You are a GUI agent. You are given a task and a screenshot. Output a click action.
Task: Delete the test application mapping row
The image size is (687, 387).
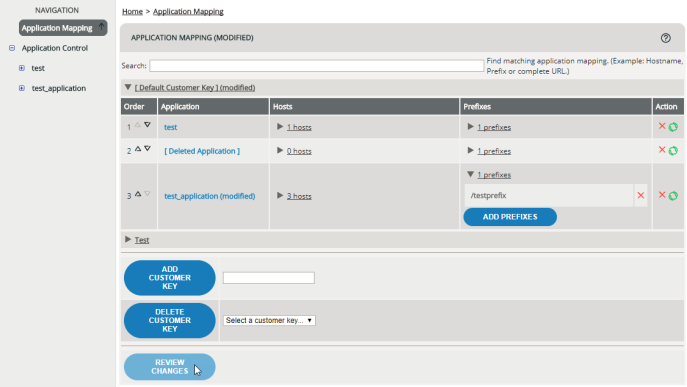662,126
